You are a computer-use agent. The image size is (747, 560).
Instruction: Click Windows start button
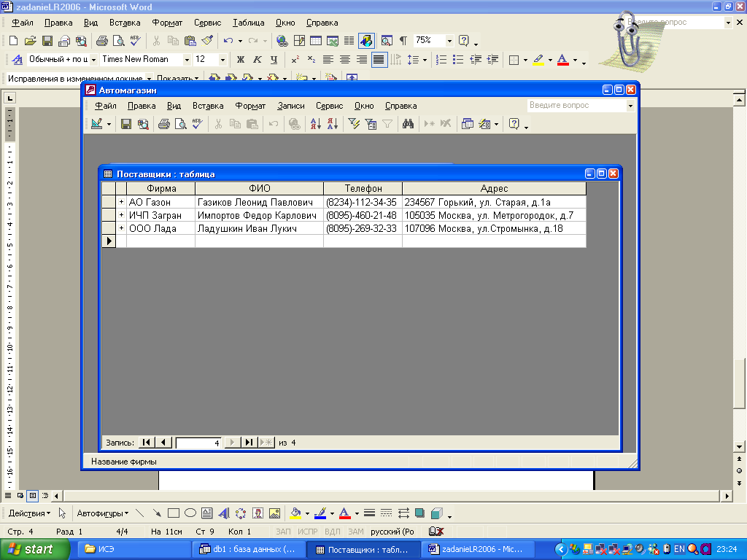34,549
